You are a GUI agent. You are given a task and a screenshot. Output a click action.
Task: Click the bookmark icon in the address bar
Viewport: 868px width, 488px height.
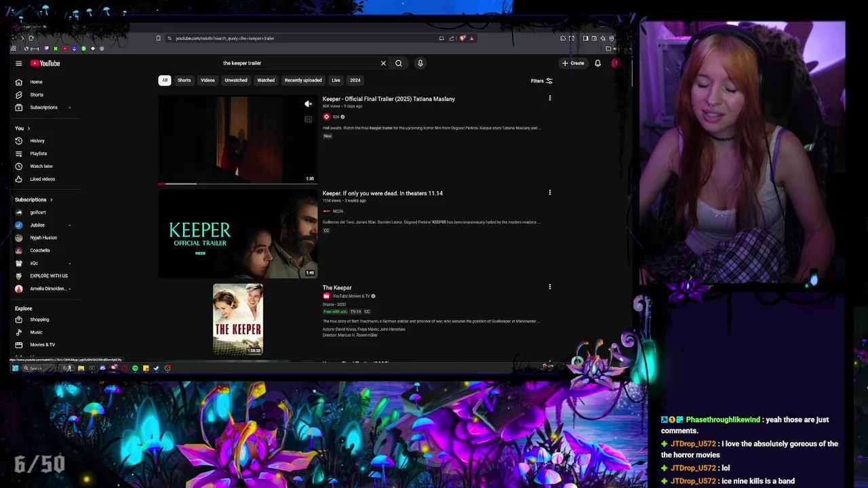click(x=158, y=38)
